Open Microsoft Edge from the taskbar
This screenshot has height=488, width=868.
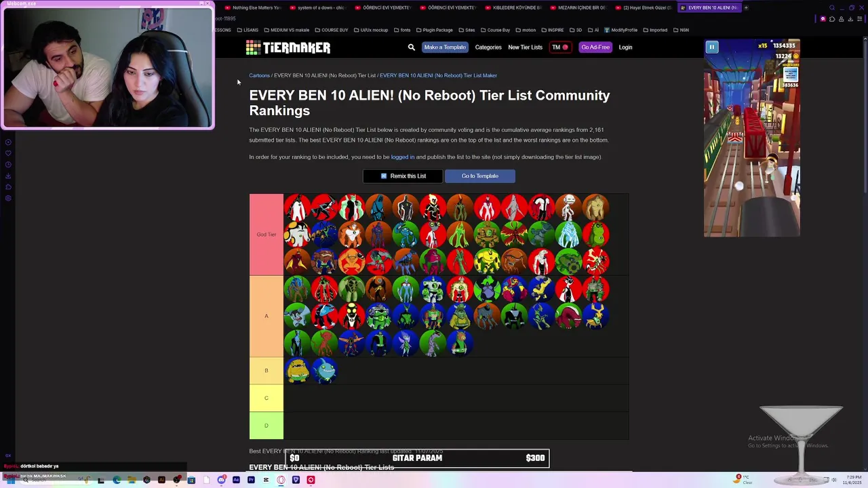[x=117, y=480]
